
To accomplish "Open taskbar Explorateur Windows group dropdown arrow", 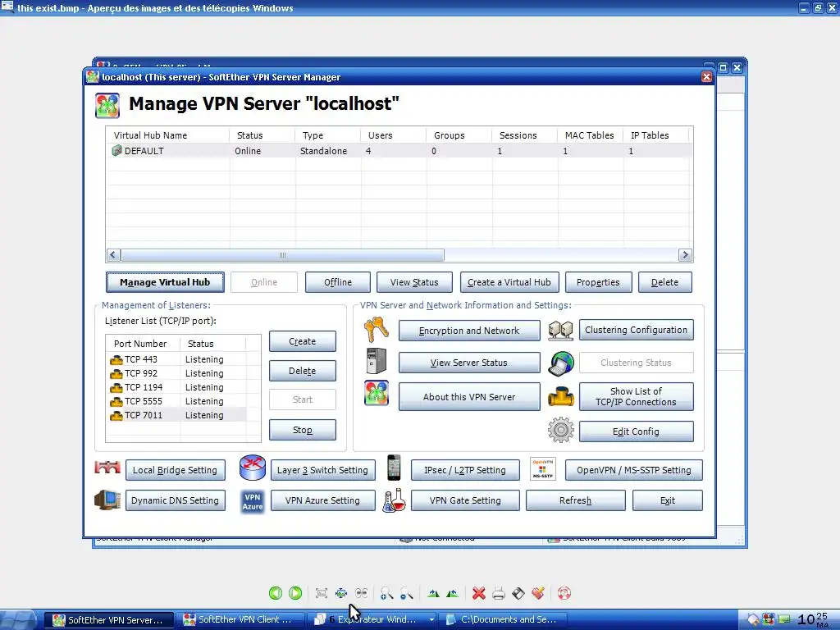I will pos(431,620).
